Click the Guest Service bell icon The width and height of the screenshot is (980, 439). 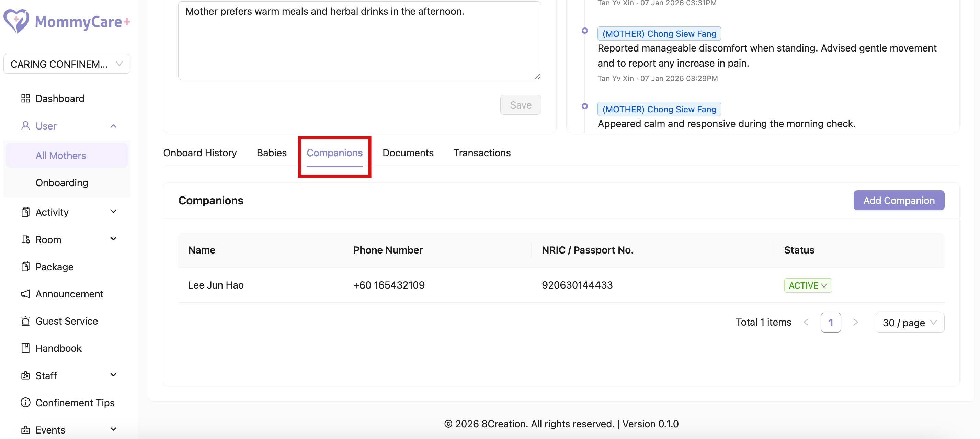[25, 321]
